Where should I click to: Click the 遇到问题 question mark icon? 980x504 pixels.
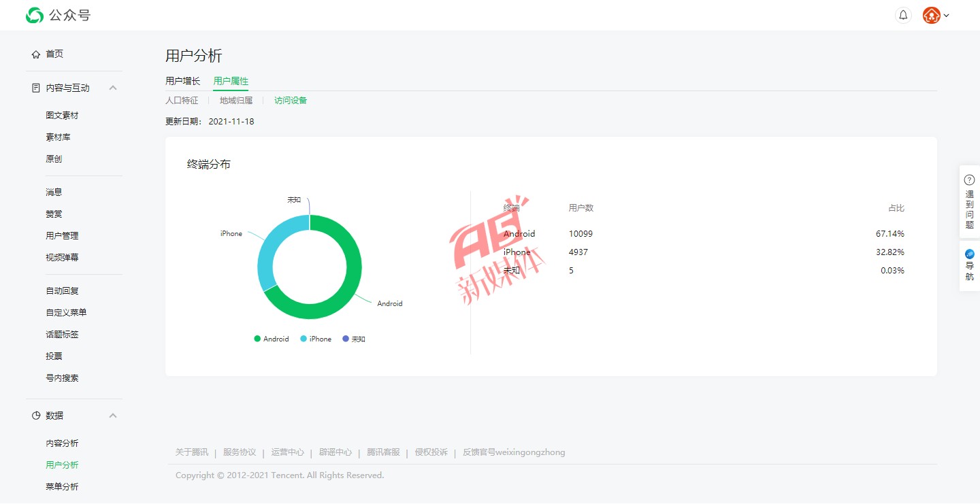[970, 180]
